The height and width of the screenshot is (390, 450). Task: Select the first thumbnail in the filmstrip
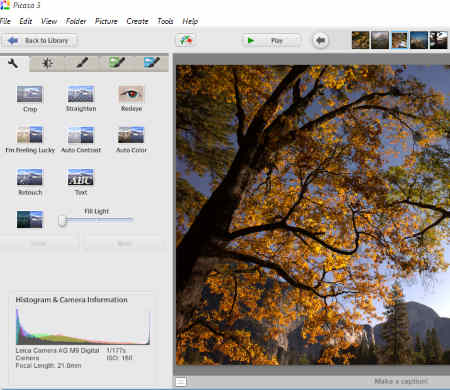[360, 40]
